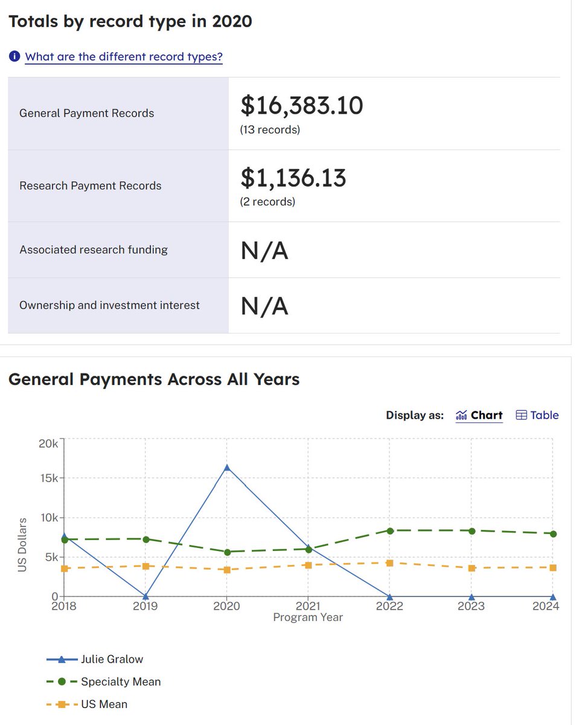This screenshot has width=588, height=725.
Task: Open 'What are the different record types?' link
Action: tap(124, 57)
